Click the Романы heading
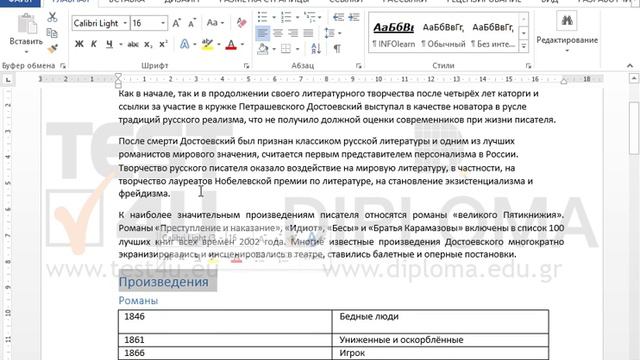This screenshot has width=640, height=360. click(x=138, y=300)
